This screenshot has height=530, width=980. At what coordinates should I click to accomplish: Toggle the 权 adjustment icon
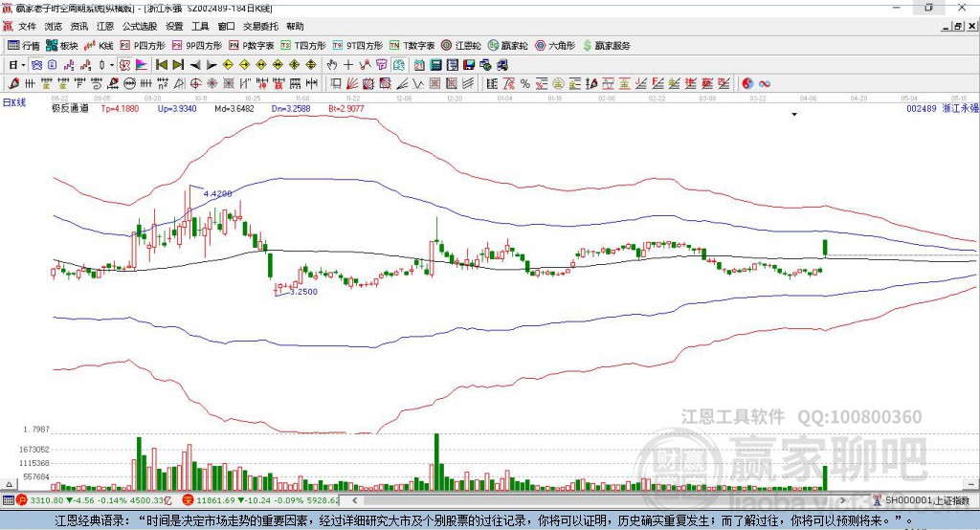[125, 65]
